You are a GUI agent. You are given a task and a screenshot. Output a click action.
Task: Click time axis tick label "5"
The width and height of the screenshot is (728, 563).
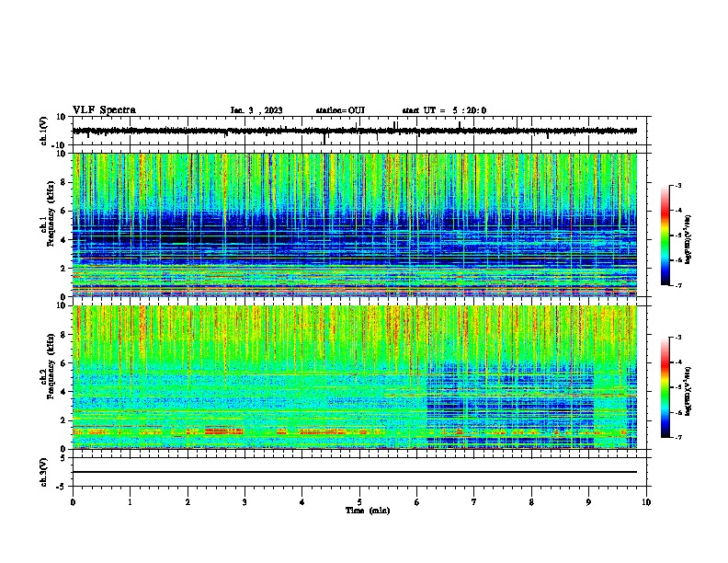359,502
